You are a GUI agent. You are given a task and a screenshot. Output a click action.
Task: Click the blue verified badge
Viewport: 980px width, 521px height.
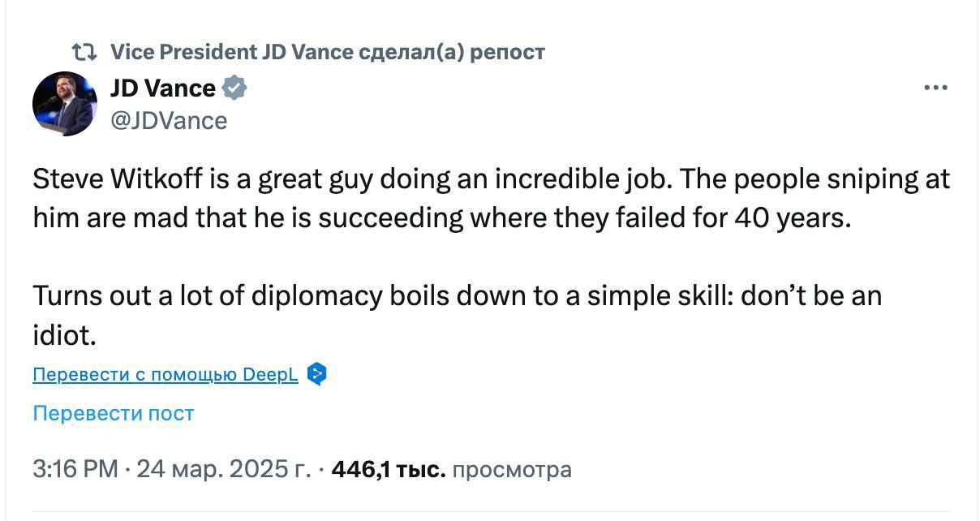point(234,88)
